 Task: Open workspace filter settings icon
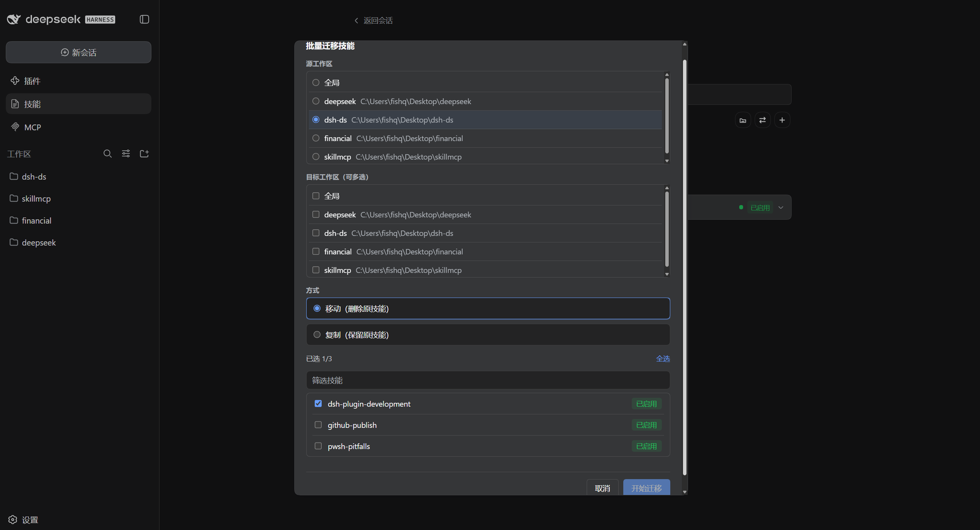tap(126, 154)
